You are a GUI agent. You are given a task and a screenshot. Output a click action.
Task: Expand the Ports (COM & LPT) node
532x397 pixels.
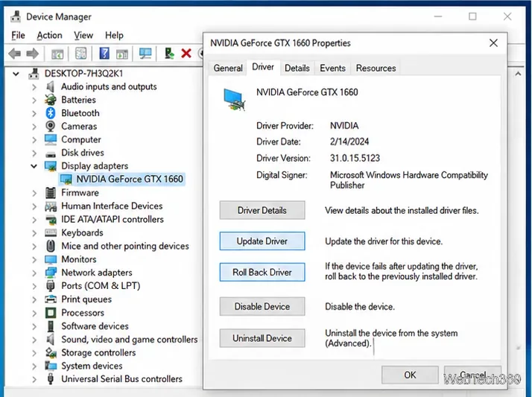click(34, 286)
